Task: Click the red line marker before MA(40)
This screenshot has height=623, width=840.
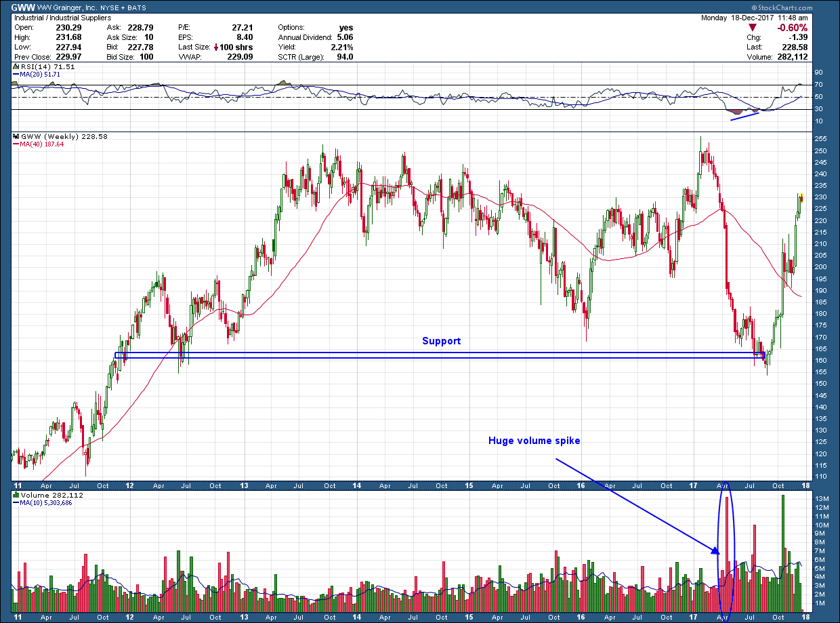Action: [x=15, y=144]
